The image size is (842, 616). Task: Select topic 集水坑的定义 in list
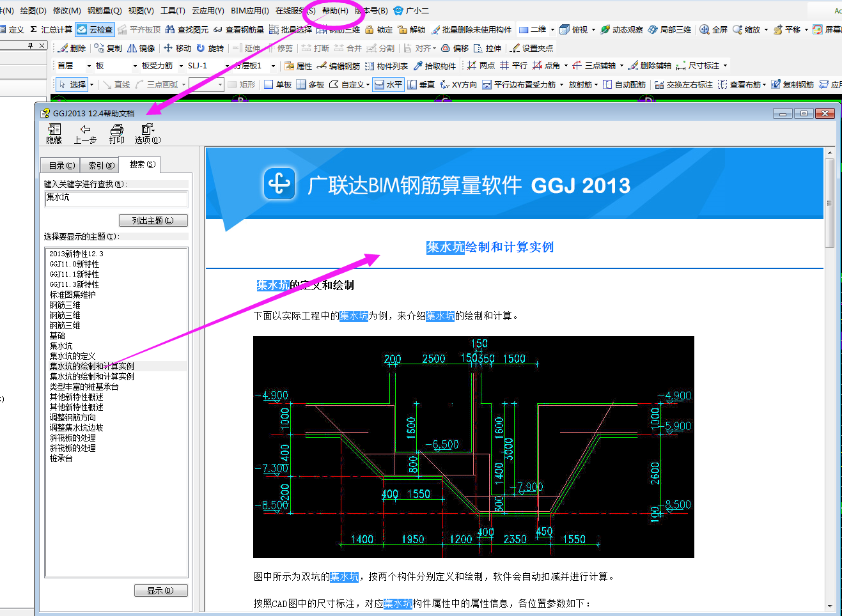tap(72, 356)
